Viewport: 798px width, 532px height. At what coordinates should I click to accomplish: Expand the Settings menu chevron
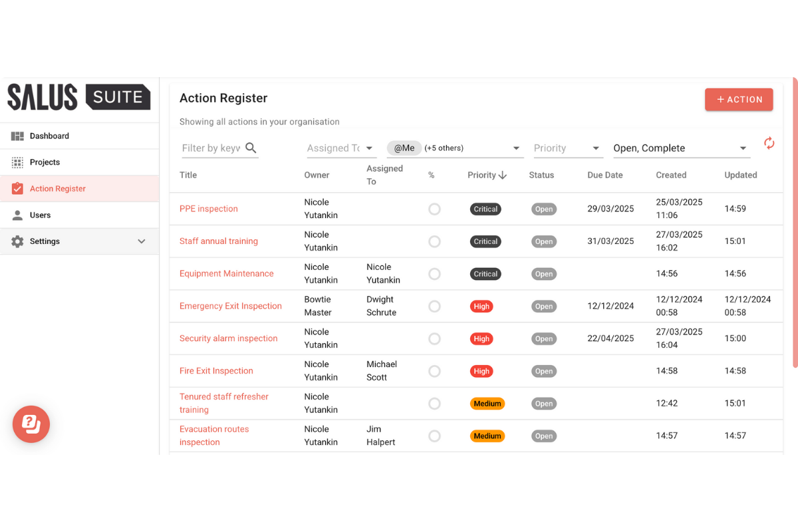click(x=142, y=241)
